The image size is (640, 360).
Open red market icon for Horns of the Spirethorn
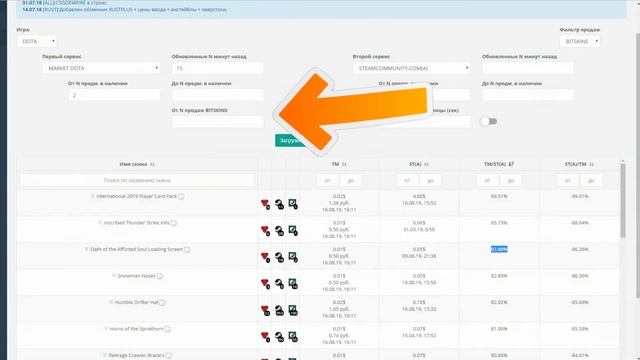(x=265, y=337)
